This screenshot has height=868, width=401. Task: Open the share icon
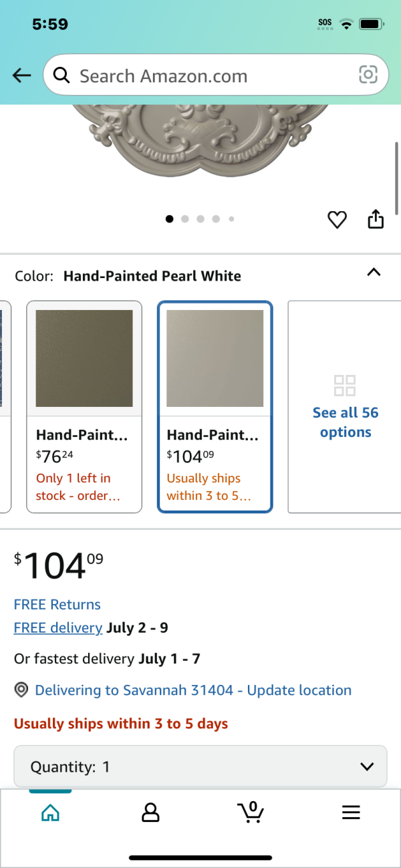pos(376,219)
